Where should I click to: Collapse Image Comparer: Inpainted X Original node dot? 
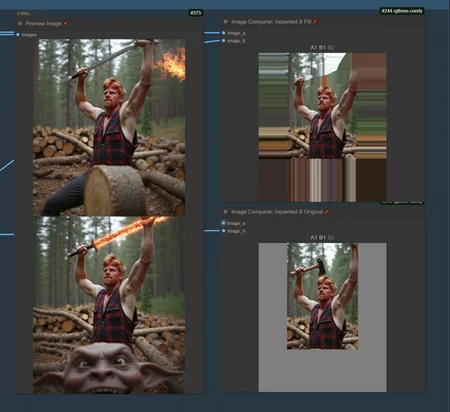tap(225, 212)
